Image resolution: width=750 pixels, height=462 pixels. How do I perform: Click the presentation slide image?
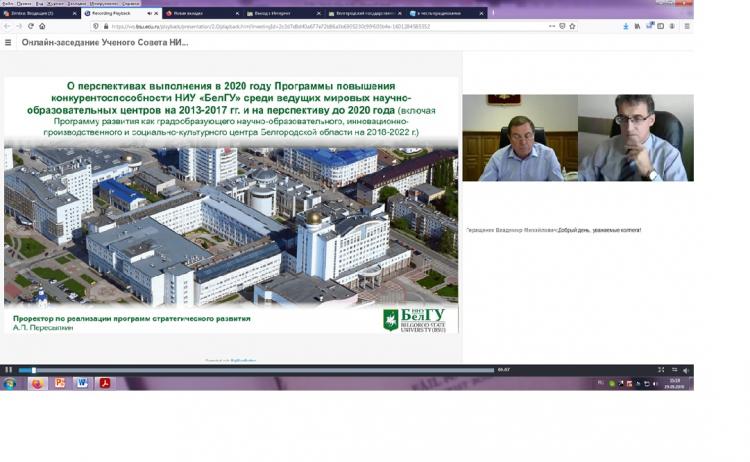231,205
